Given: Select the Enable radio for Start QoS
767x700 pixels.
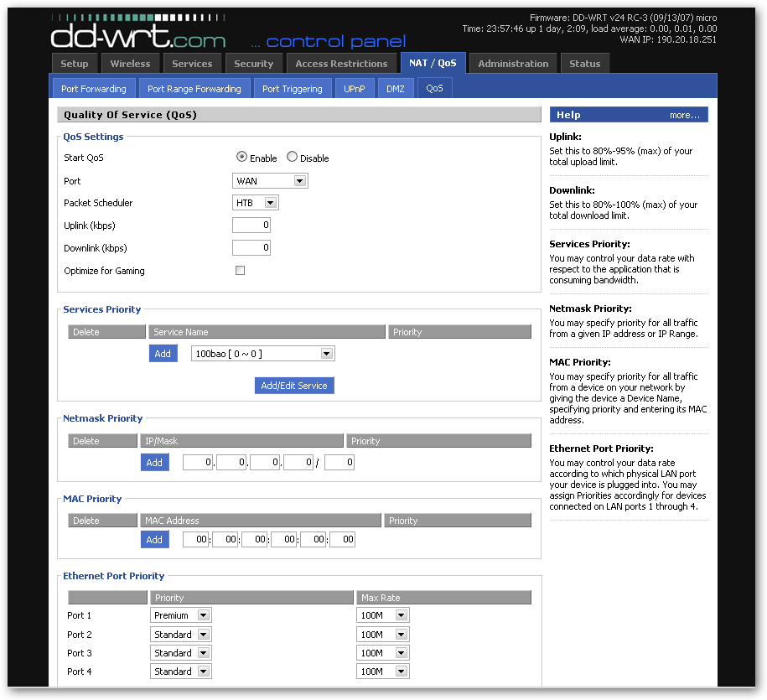Looking at the screenshot, I should point(241,157).
